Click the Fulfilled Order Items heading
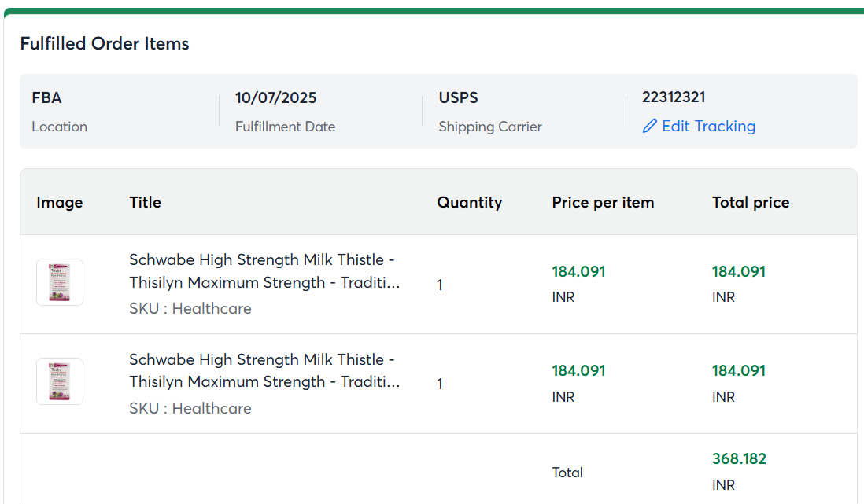864x504 pixels. tap(105, 44)
